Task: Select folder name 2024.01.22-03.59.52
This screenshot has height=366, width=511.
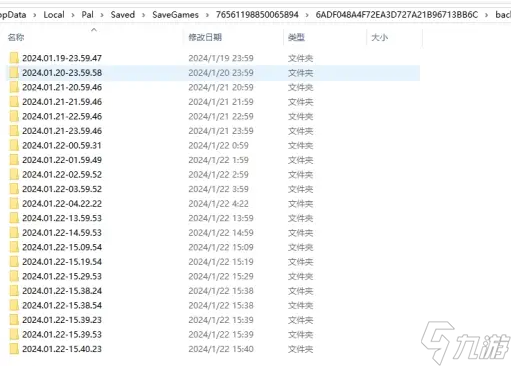Action: tap(62, 189)
